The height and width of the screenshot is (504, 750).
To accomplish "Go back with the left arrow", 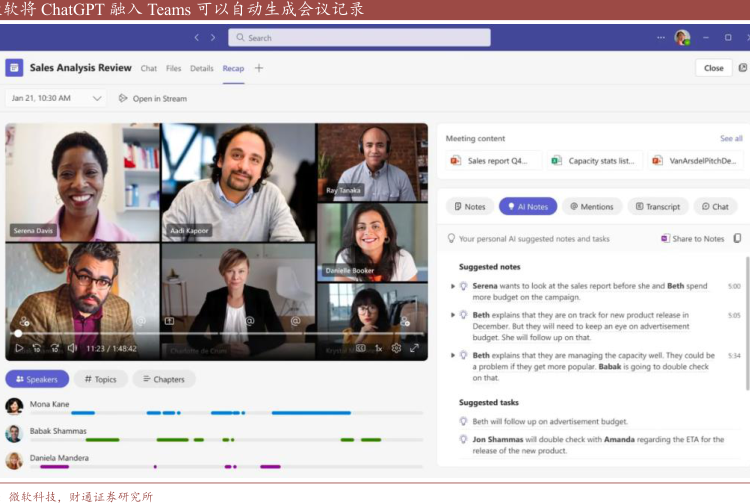I will point(197,37).
